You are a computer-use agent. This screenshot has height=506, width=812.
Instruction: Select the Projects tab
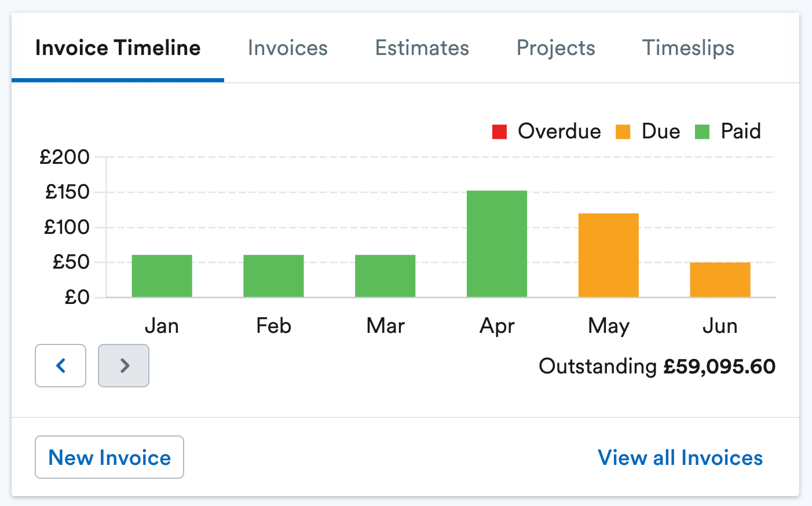point(556,47)
